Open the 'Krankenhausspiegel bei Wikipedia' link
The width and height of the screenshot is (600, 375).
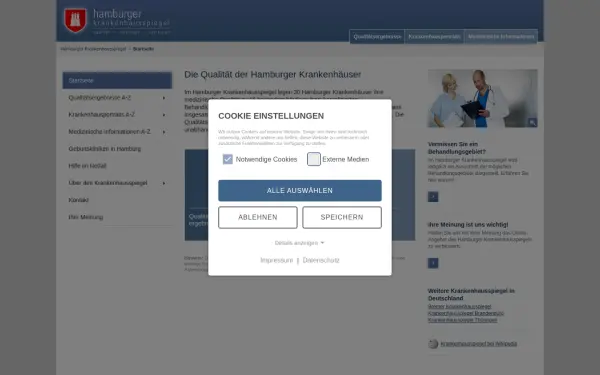(x=478, y=344)
